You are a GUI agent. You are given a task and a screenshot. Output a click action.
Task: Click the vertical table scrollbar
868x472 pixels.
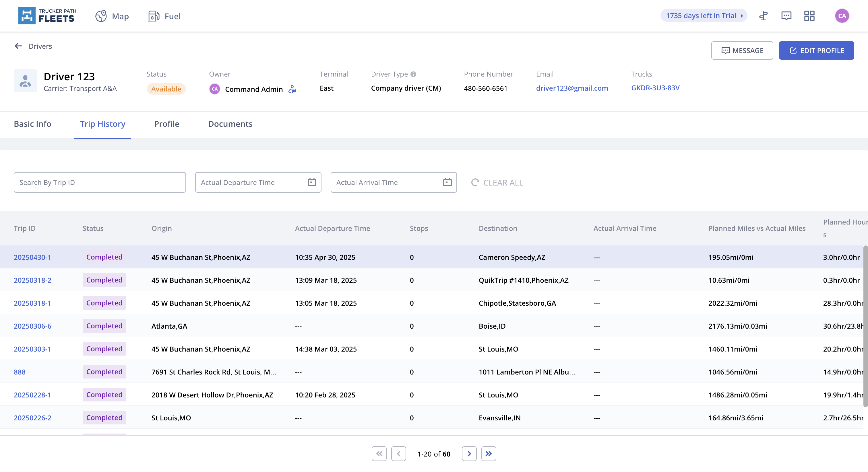pos(865,327)
